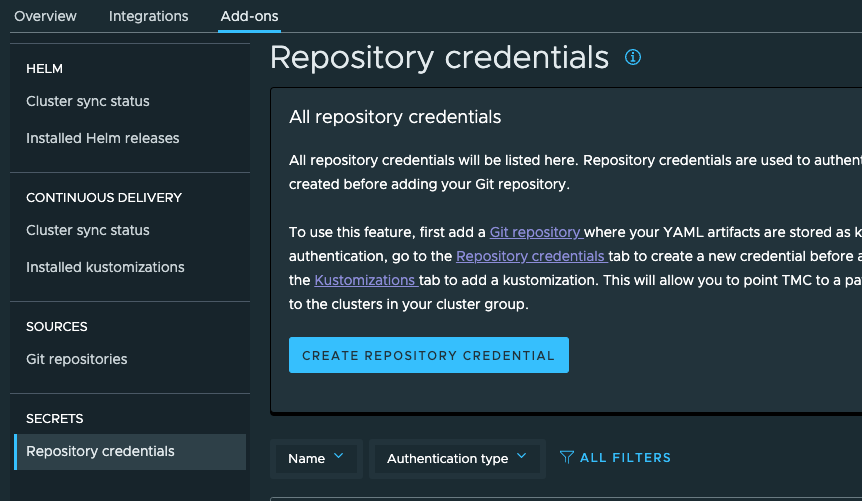Open Git repositories under Sources
The height and width of the screenshot is (501, 862).
77,359
